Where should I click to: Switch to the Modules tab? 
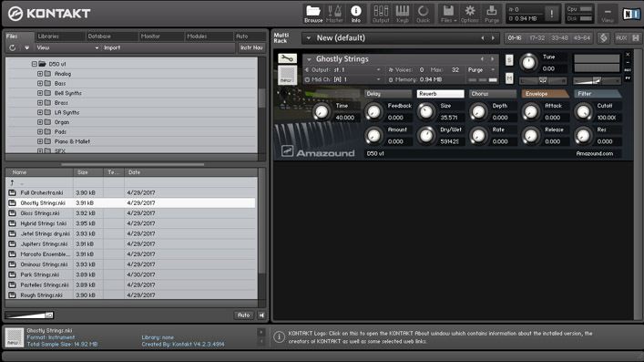coord(210,36)
